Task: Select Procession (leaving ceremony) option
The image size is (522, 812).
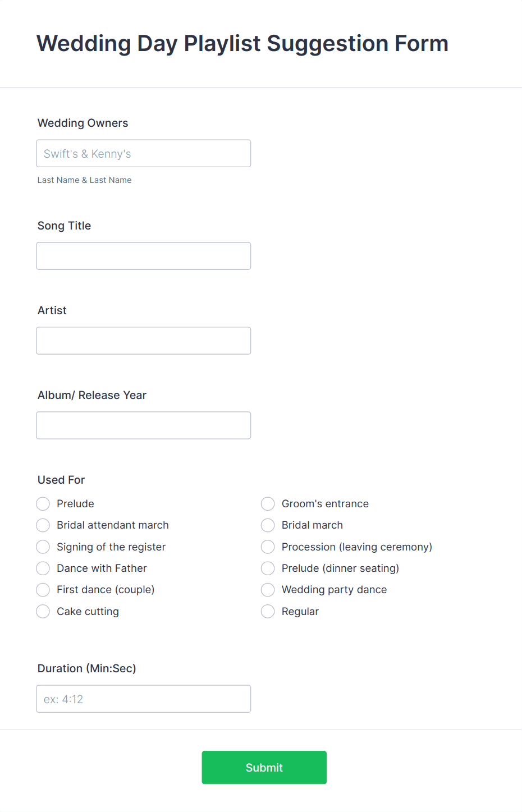Action: 268,547
